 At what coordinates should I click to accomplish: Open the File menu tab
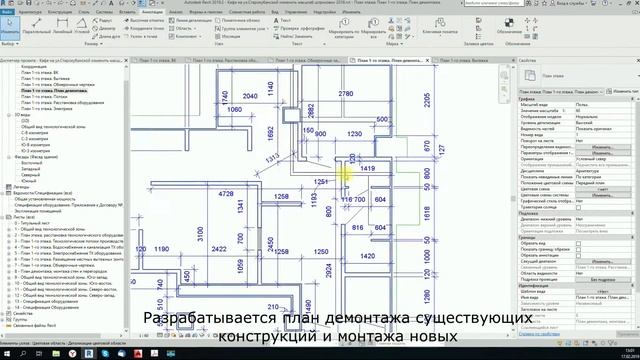pos(7,12)
